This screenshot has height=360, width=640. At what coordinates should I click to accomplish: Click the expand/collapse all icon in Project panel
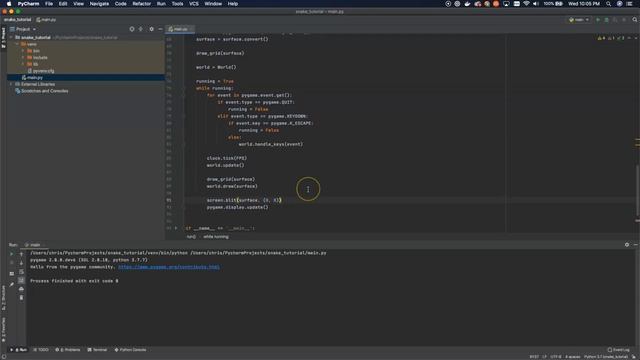[x=141, y=29]
